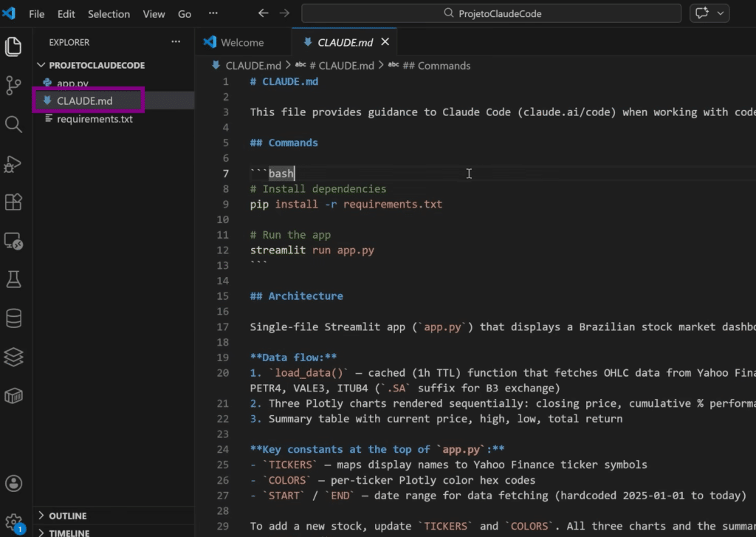This screenshot has height=537, width=756.
Task: Click line number 17 in the gutter
Action: pyautogui.click(x=223, y=327)
